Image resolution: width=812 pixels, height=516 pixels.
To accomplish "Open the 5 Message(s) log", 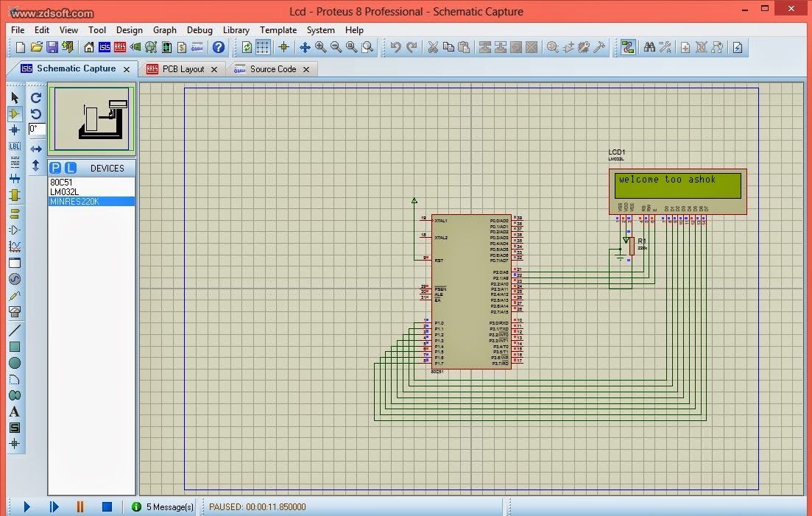I will click(x=163, y=506).
